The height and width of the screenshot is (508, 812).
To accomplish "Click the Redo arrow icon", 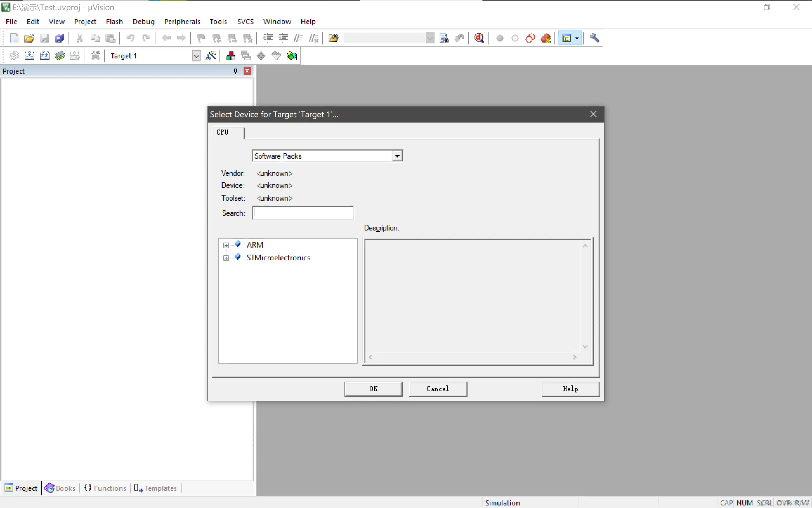I will coord(146,38).
